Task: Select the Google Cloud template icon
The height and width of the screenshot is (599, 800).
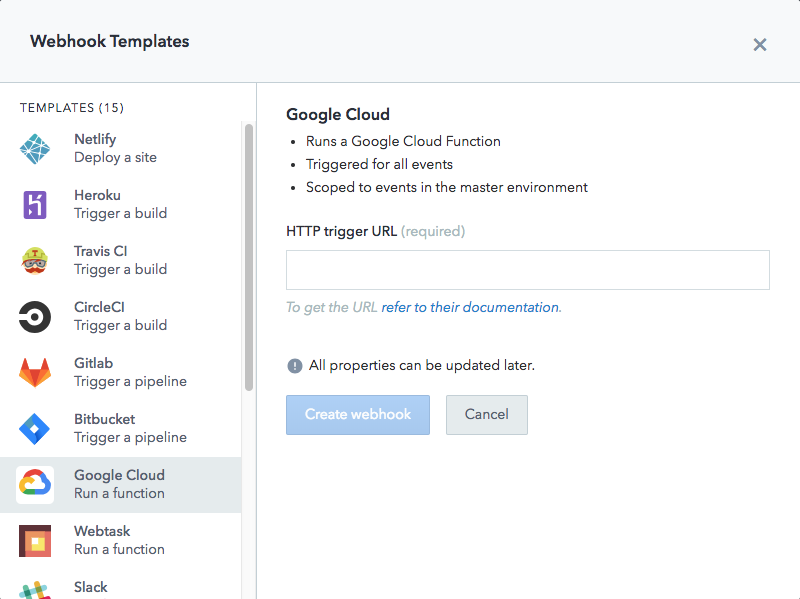Action: click(34, 484)
